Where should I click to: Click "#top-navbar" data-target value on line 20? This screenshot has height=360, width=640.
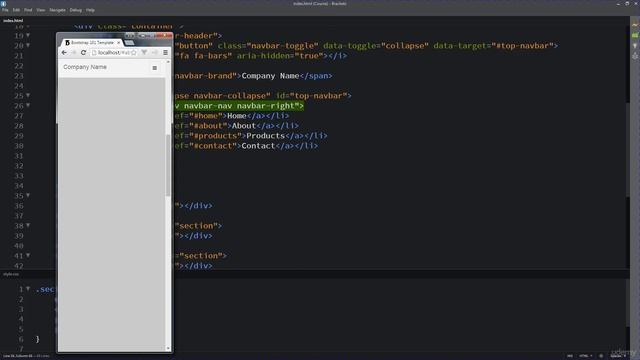point(524,46)
